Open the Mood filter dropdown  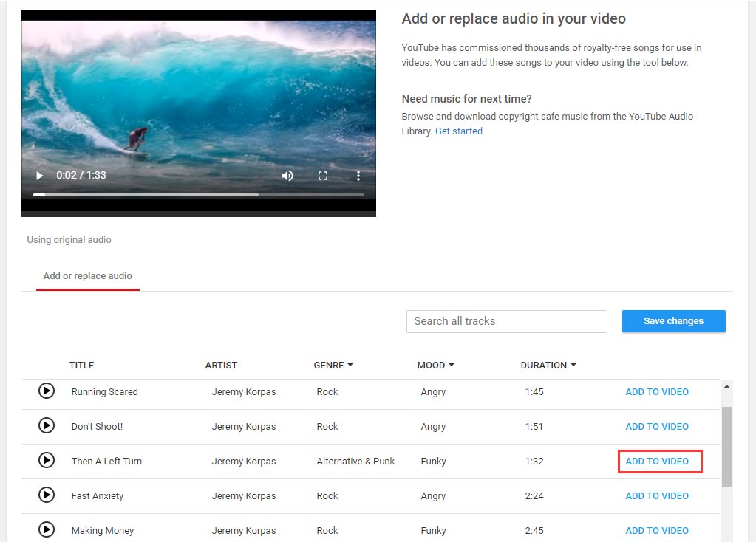(435, 366)
